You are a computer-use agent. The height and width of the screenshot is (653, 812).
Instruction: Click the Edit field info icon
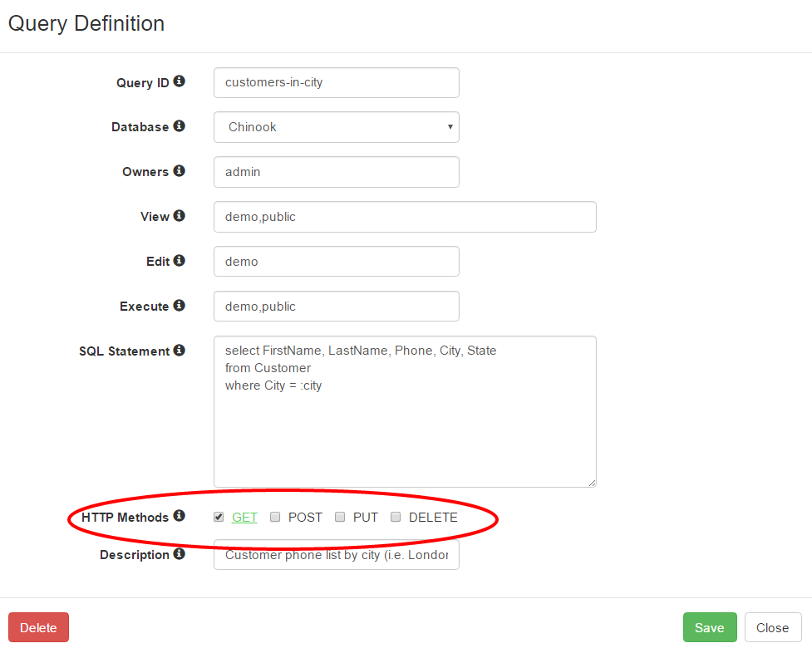(x=180, y=260)
